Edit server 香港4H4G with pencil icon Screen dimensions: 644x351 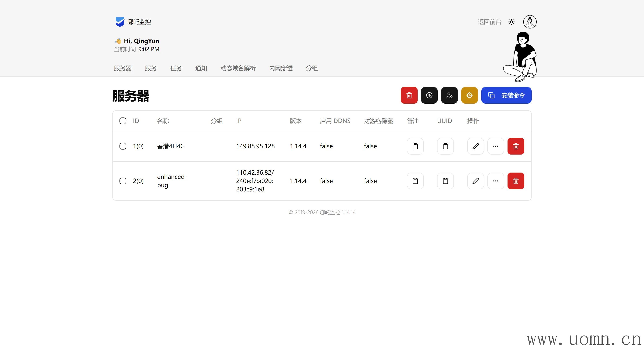tap(475, 146)
